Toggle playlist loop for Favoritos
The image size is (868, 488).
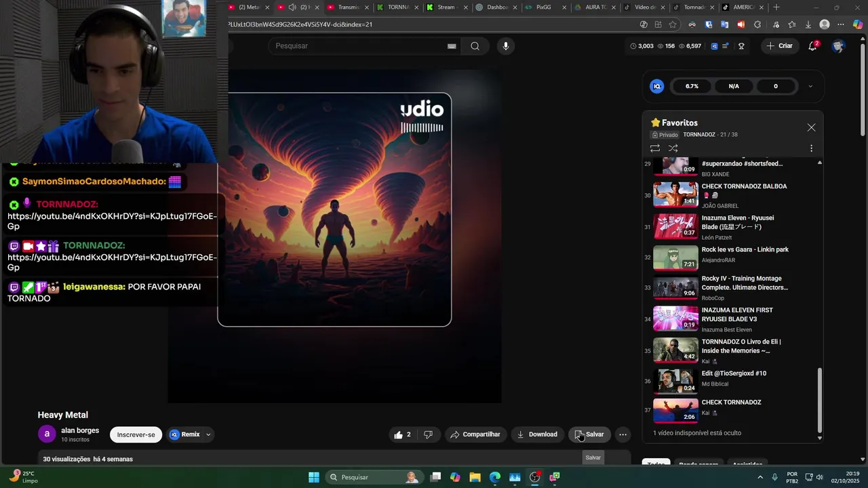[x=654, y=148]
